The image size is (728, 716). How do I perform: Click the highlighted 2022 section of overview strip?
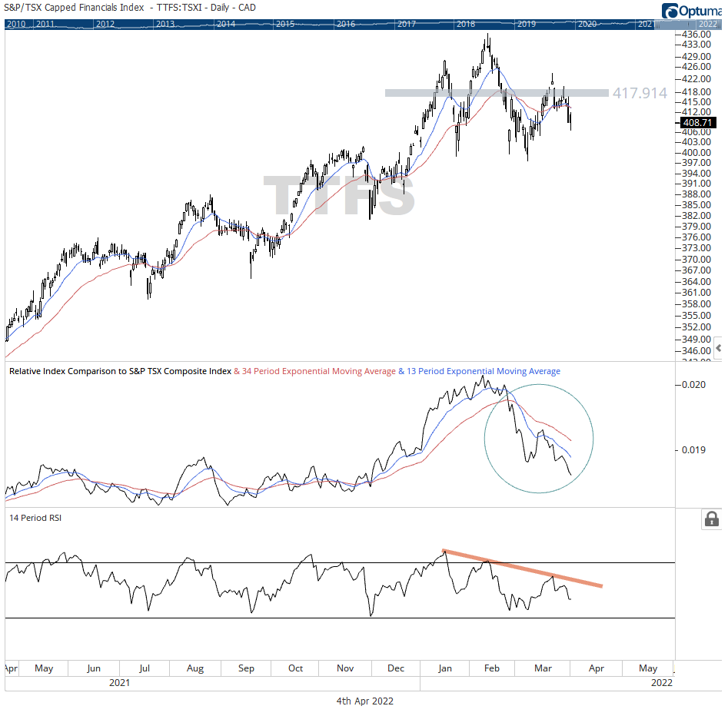666,24
